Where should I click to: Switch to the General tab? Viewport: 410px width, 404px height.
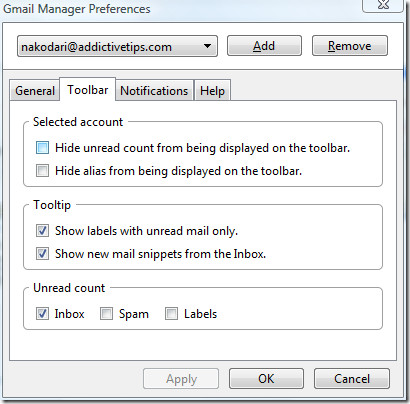(35, 91)
